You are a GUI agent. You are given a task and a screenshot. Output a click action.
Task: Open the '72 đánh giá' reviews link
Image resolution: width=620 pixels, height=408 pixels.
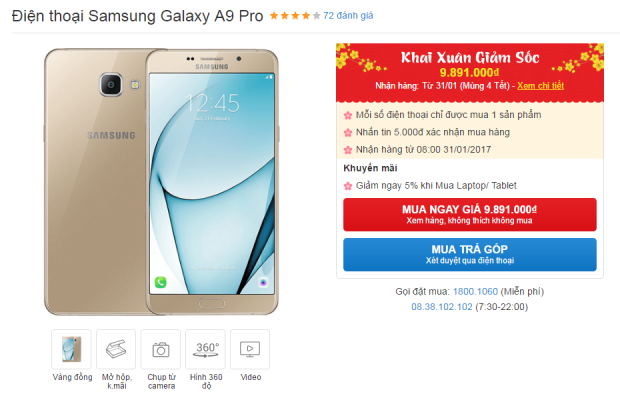tap(348, 16)
